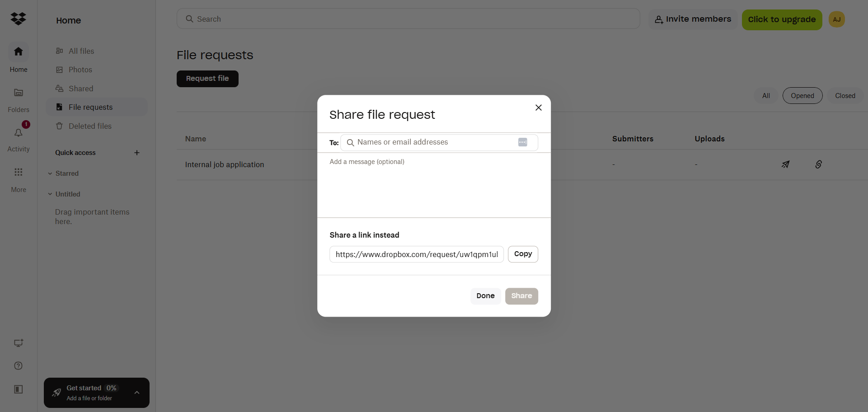Copy the file request link

pyautogui.click(x=523, y=254)
